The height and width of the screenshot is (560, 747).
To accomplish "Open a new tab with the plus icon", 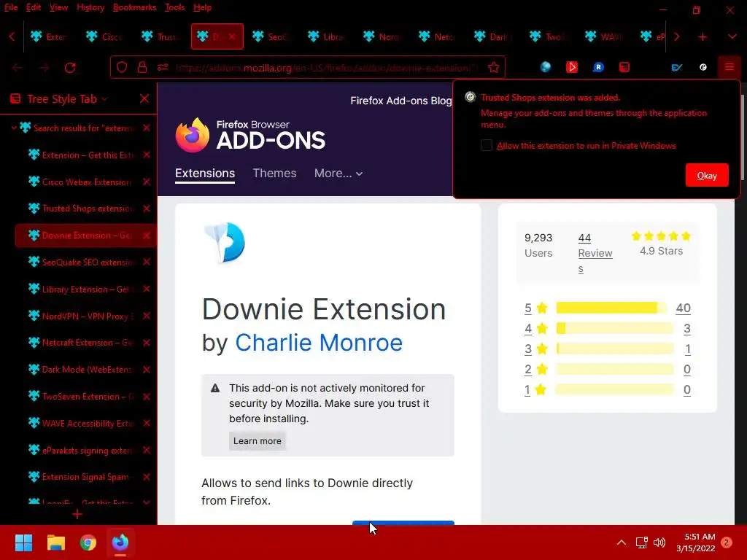I will point(703,36).
